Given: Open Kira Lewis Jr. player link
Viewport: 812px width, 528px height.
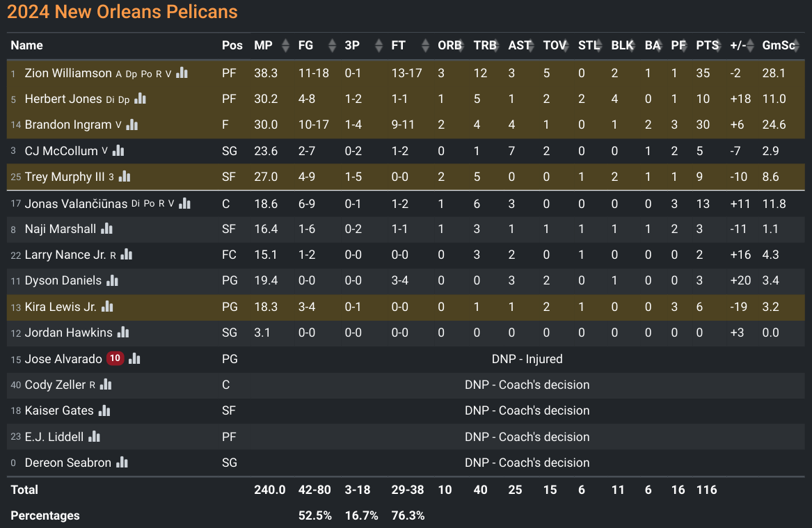Looking at the screenshot, I should pos(61,307).
